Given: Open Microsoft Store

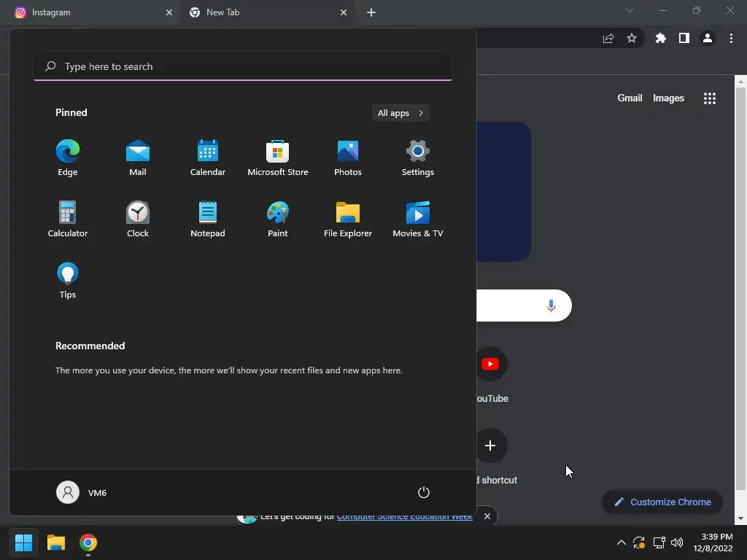Looking at the screenshot, I should [x=278, y=158].
